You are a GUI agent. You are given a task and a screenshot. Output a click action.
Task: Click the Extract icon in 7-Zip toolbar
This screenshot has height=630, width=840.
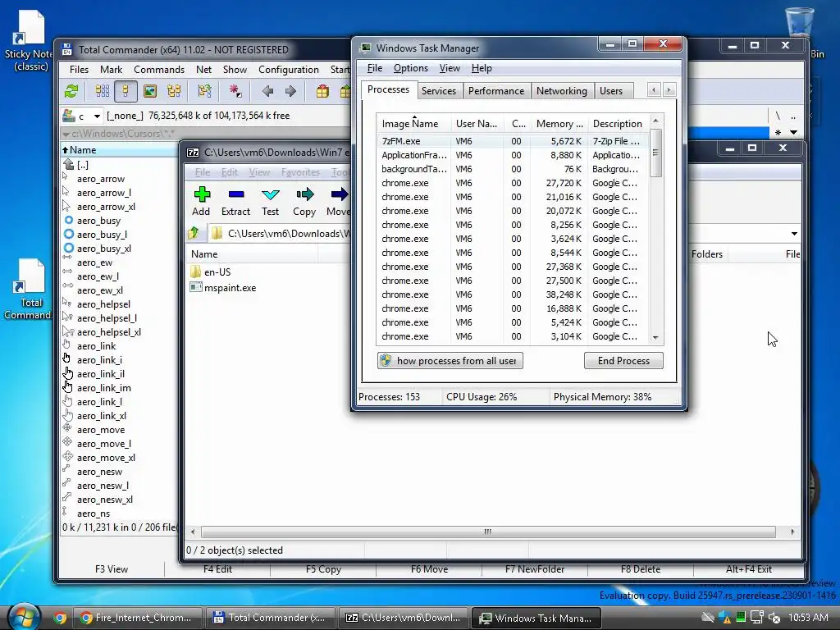pos(235,194)
